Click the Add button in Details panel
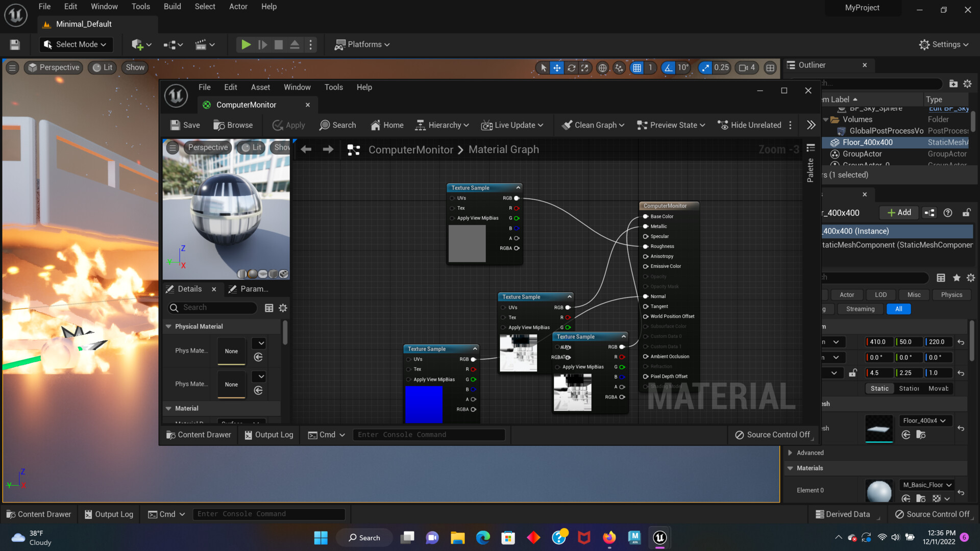Viewport: 980px width, 551px height. (898, 213)
